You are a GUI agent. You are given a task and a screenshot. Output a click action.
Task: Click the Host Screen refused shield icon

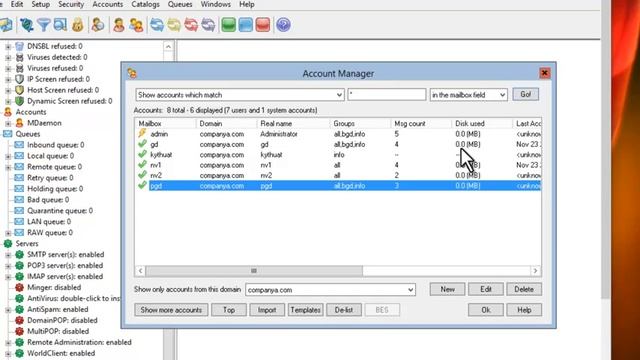click(19, 90)
